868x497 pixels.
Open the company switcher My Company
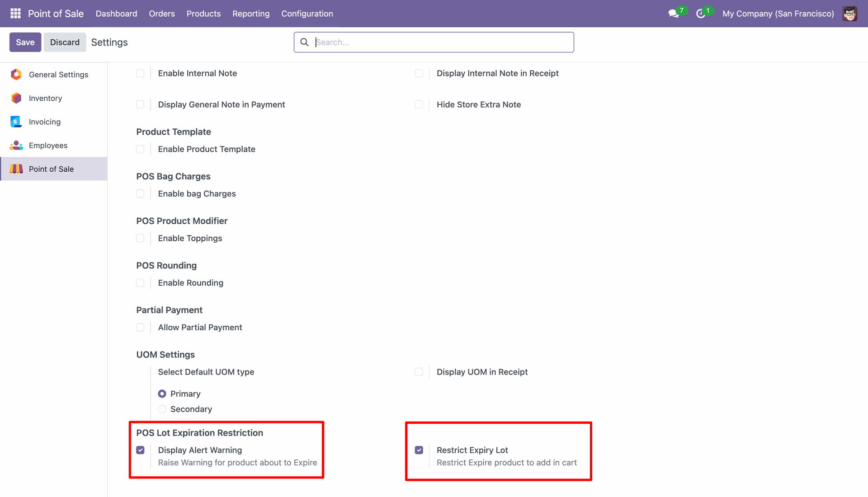(x=778, y=14)
